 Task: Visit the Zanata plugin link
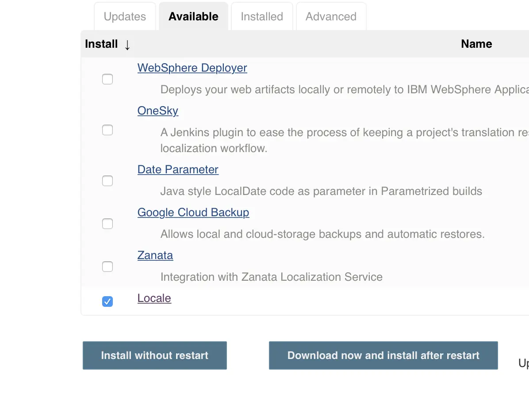pyautogui.click(x=155, y=256)
